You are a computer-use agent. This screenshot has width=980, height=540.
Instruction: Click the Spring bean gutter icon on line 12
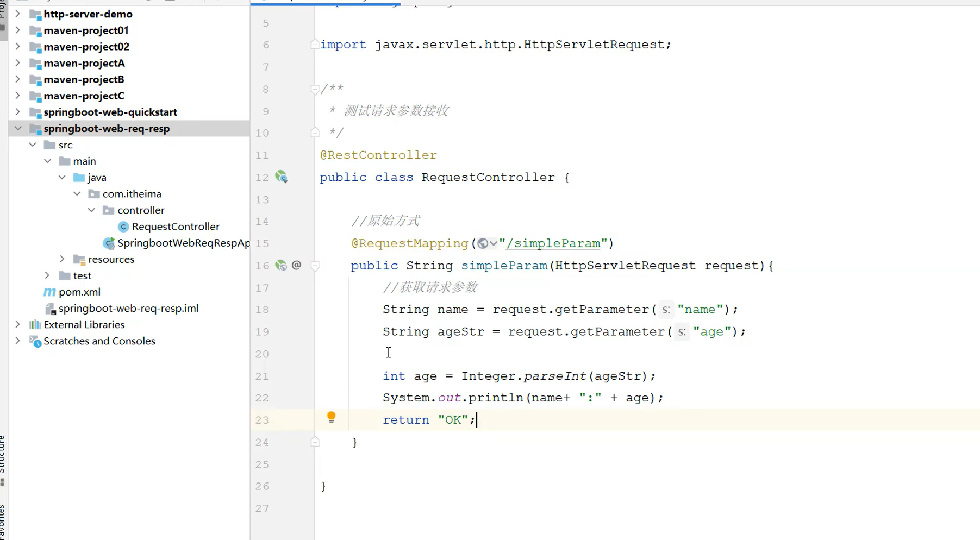tap(282, 177)
